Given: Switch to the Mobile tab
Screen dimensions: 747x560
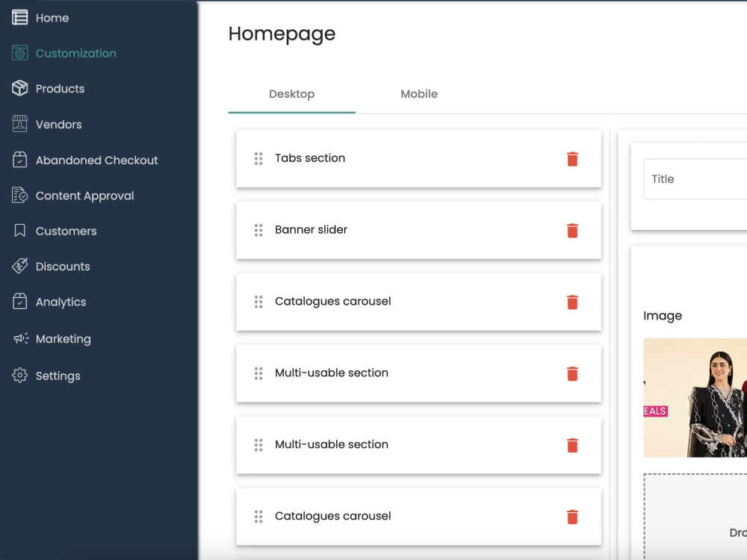Looking at the screenshot, I should coord(419,94).
